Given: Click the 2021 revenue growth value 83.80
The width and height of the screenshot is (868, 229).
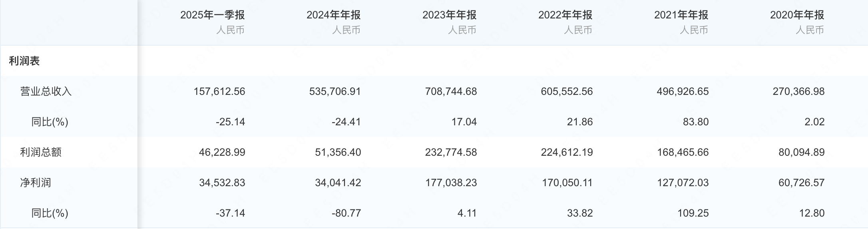Looking at the screenshot, I should (695, 122).
